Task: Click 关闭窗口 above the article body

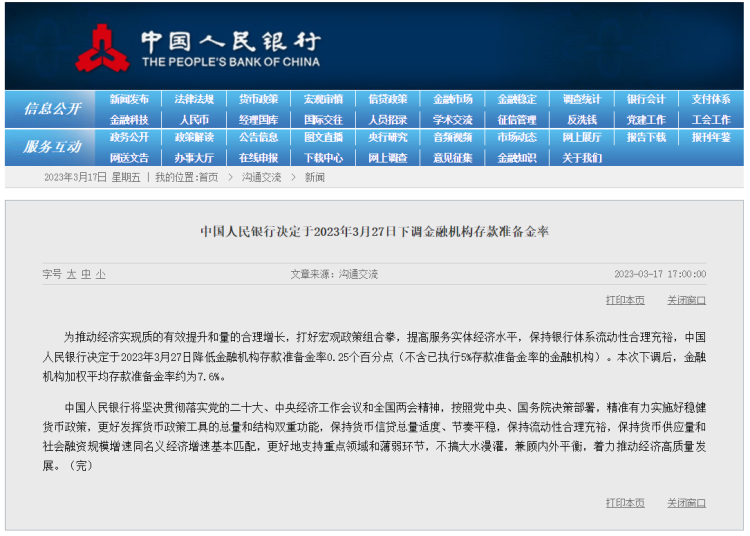Action: (x=686, y=300)
